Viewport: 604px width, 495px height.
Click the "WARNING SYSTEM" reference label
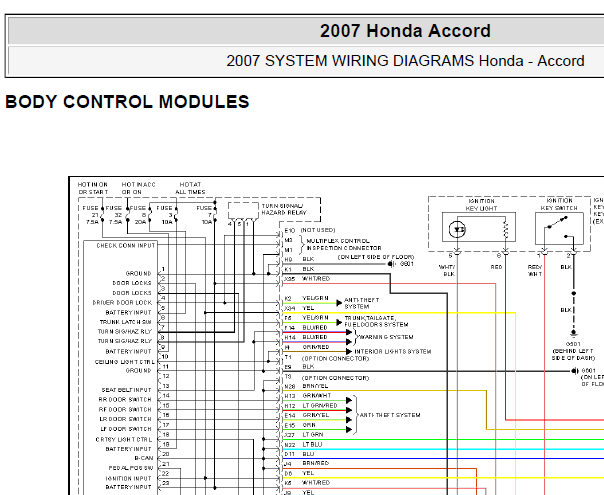[386, 337]
